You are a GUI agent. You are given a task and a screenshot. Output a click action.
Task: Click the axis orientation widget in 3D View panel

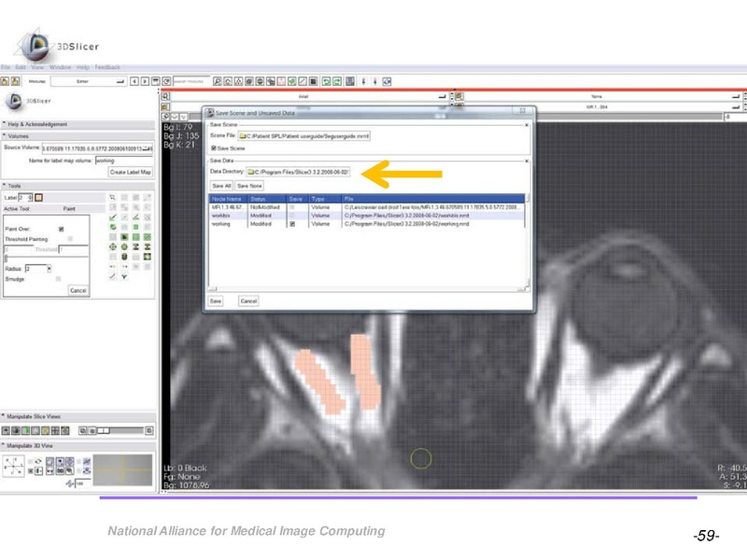pyautogui.click(x=13, y=465)
